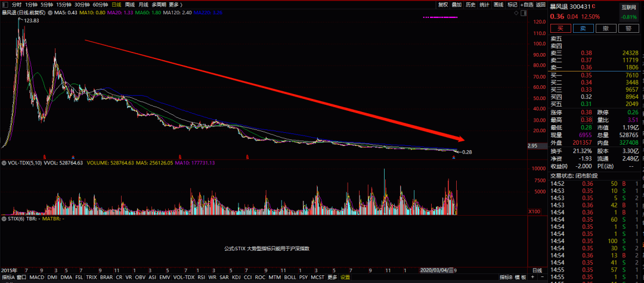Click the 2020/03/04 date marker on the timeline
The image size is (644, 283).
436,270
